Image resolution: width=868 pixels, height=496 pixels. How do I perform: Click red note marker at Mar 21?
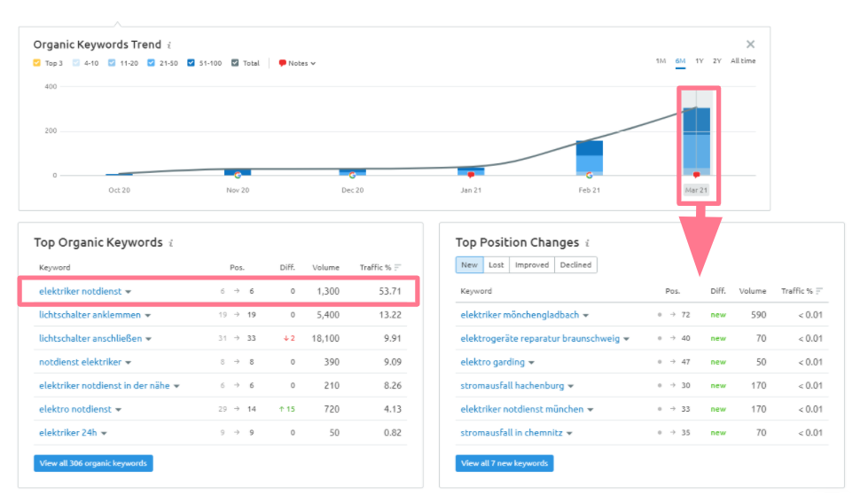696,175
